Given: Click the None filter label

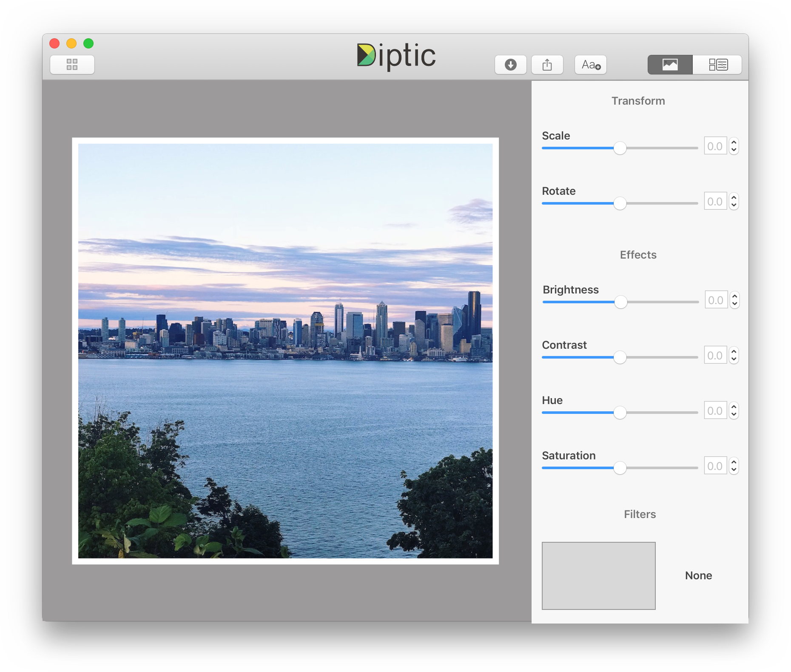Looking at the screenshot, I should [x=698, y=575].
